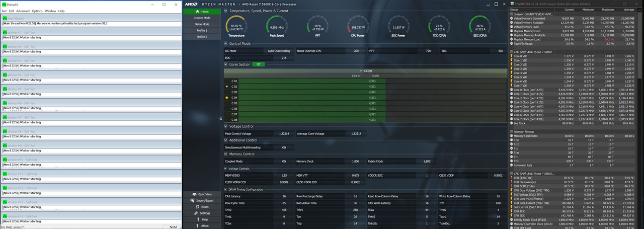Open Import/Export in Ryzen Master sidebar

[202, 200]
